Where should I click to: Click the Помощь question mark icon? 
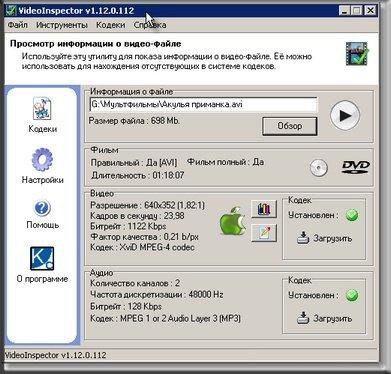point(42,208)
